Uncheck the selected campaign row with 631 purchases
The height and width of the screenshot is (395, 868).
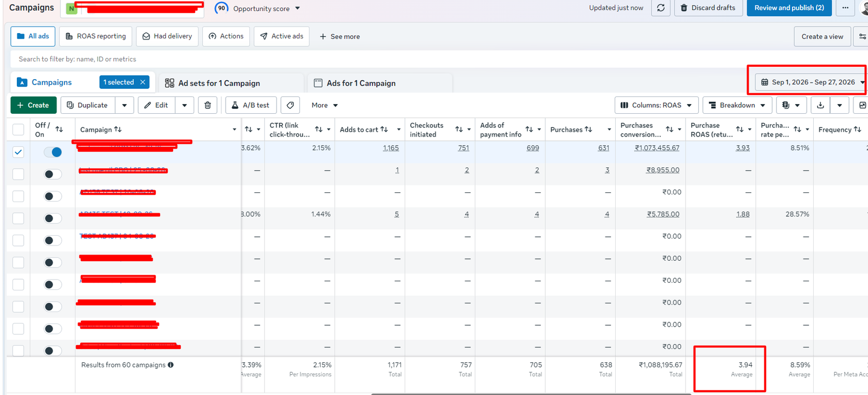click(x=18, y=152)
